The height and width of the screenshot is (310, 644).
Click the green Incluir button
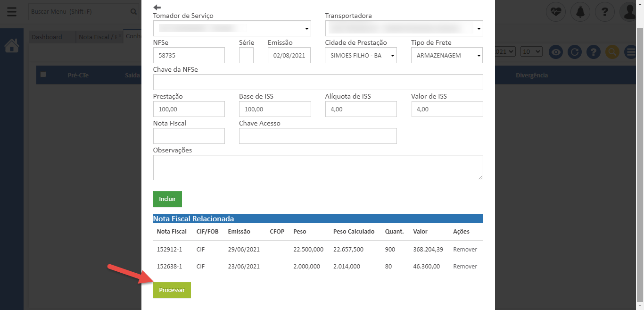[x=167, y=199]
